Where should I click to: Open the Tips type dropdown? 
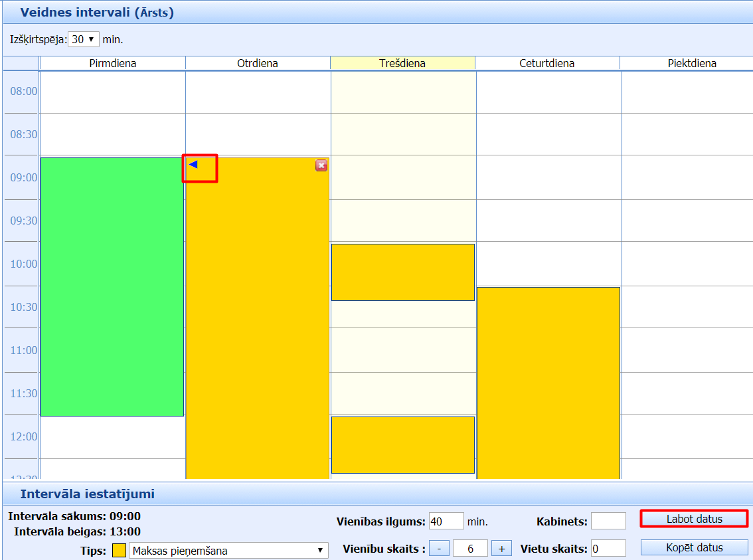(x=228, y=550)
